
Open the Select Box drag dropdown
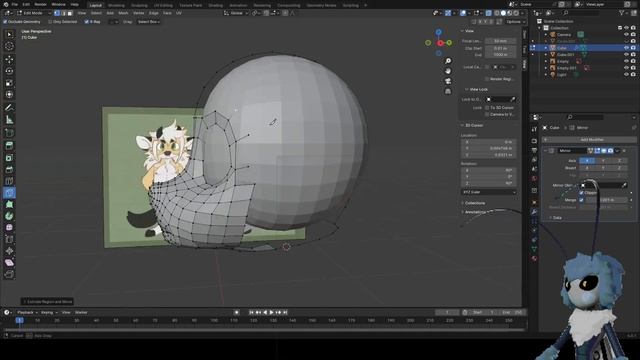[149, 22]
